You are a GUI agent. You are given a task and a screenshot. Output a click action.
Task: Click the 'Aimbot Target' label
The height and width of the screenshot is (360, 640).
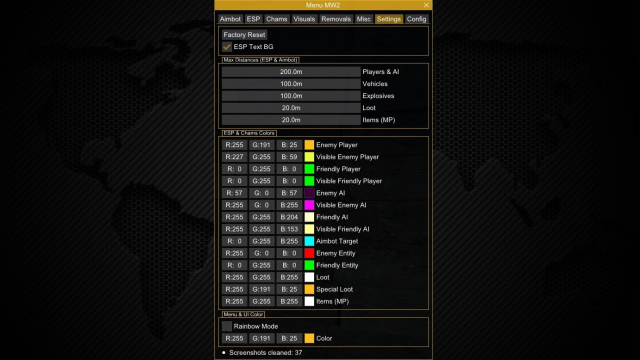click(x=337, y=241)
